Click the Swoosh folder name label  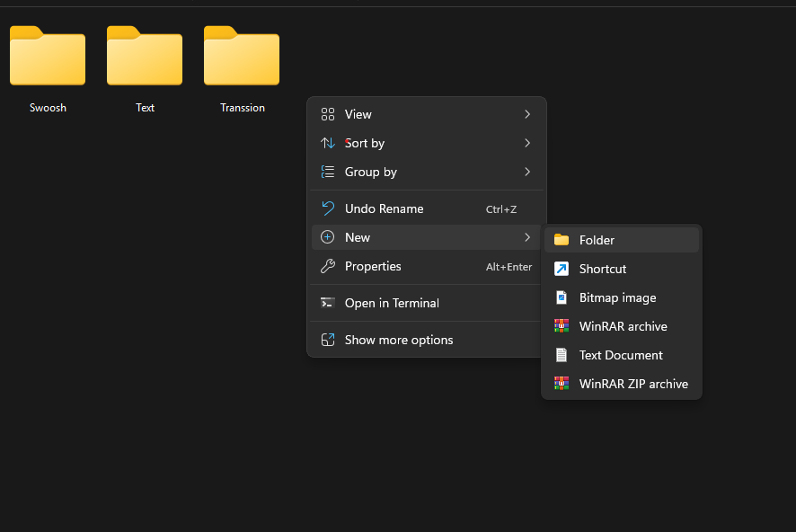48,108
